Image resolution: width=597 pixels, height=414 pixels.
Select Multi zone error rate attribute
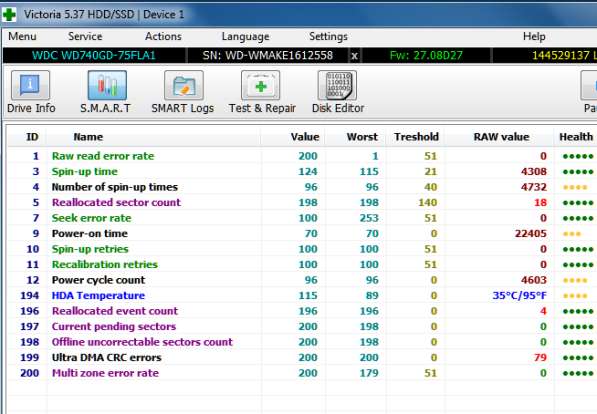105,373
